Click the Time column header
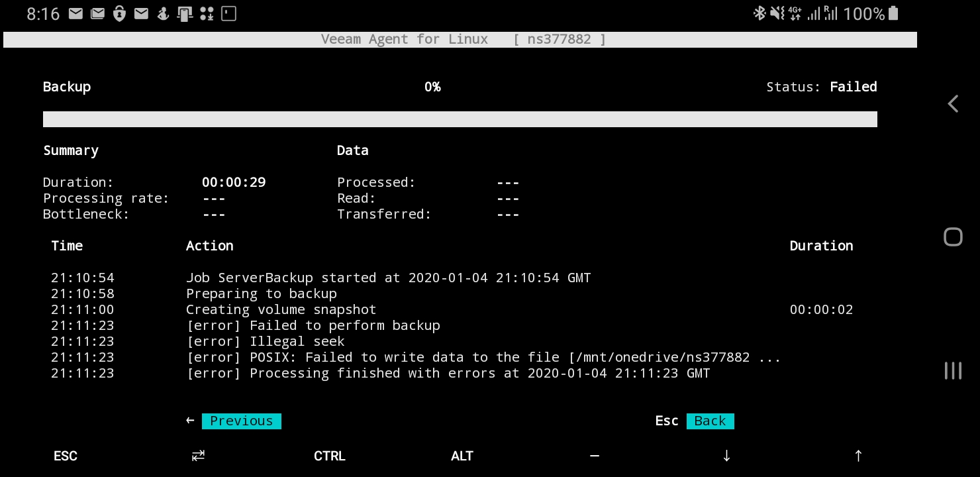The height and width of the screenshot is (477, 980). tap(67, 246)
